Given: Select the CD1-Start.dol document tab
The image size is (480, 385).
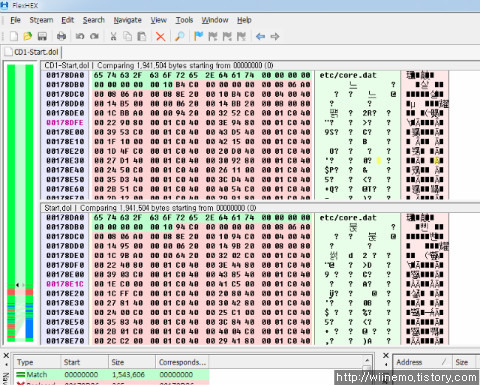Looking at the screenshot, I should [32, 52].
